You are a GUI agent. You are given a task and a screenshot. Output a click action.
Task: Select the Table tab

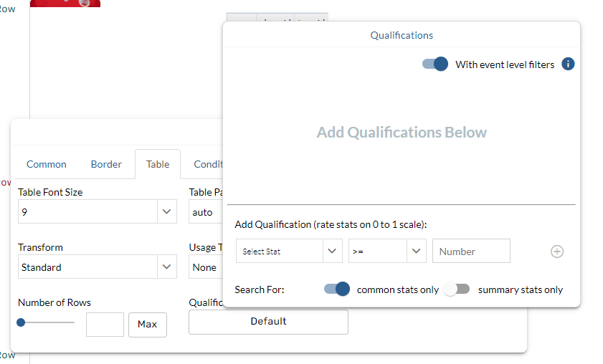(x=158, y=164)
